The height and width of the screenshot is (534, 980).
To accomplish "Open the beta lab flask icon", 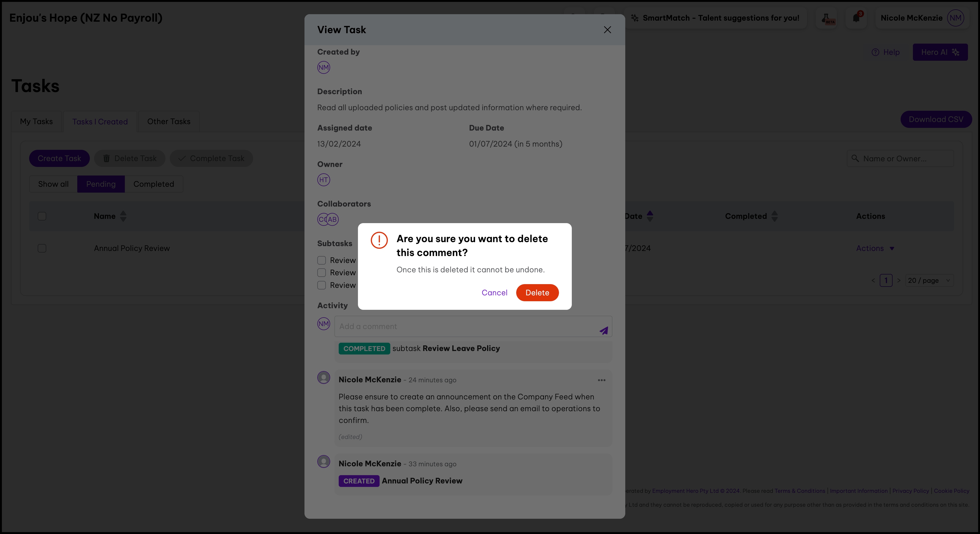I will pos(826,18).
